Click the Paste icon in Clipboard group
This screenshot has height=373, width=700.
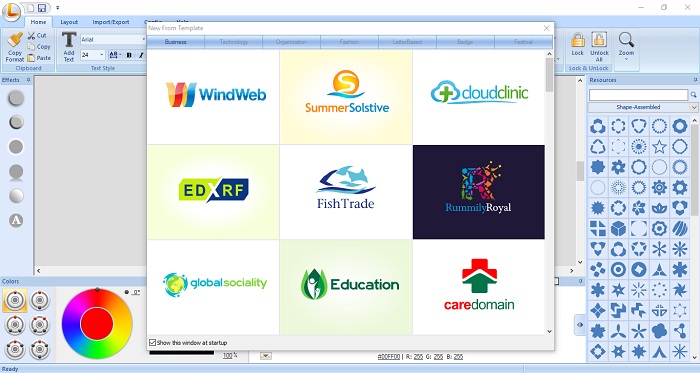(x=39, y=58)
